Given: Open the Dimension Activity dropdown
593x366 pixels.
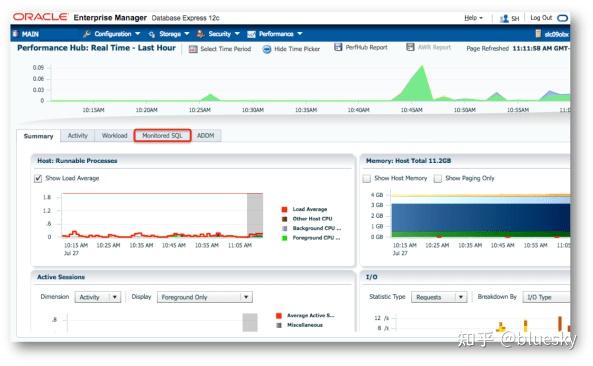Looking at the screenshot, I should [98, 297].
